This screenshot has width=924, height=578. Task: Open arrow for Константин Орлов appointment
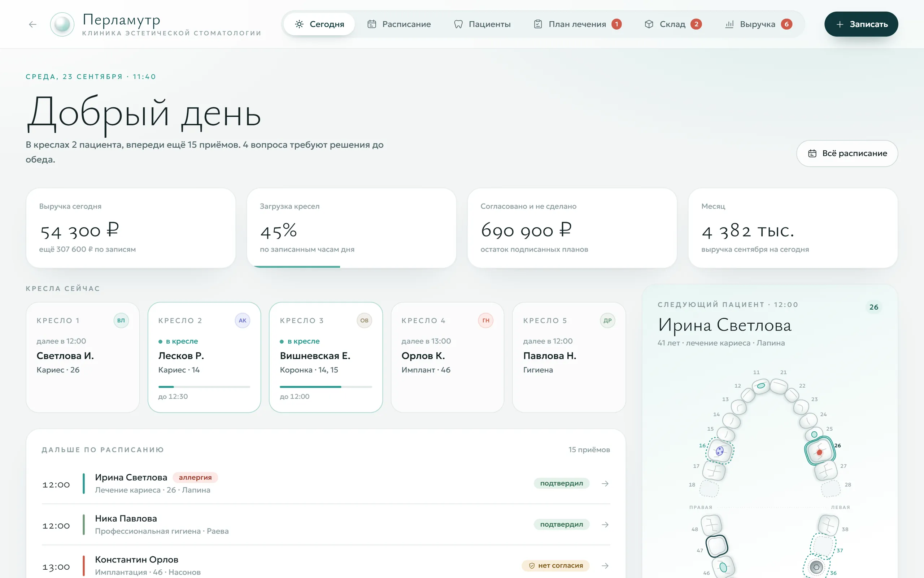[605, 565]
